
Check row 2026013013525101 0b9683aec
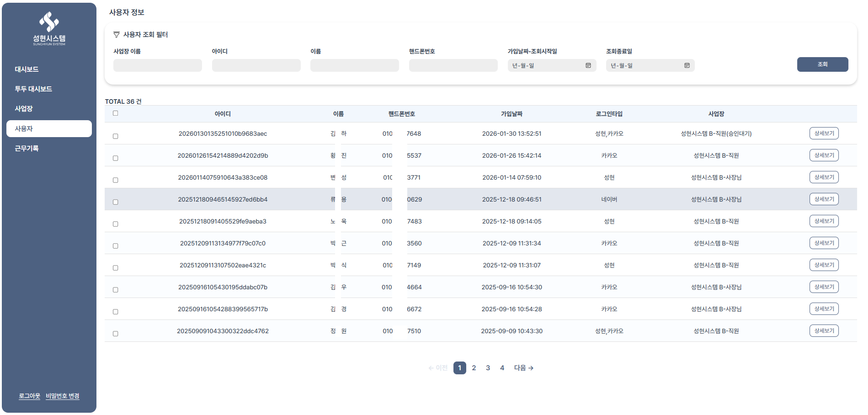pyautogui.click(x=116, y=136)
